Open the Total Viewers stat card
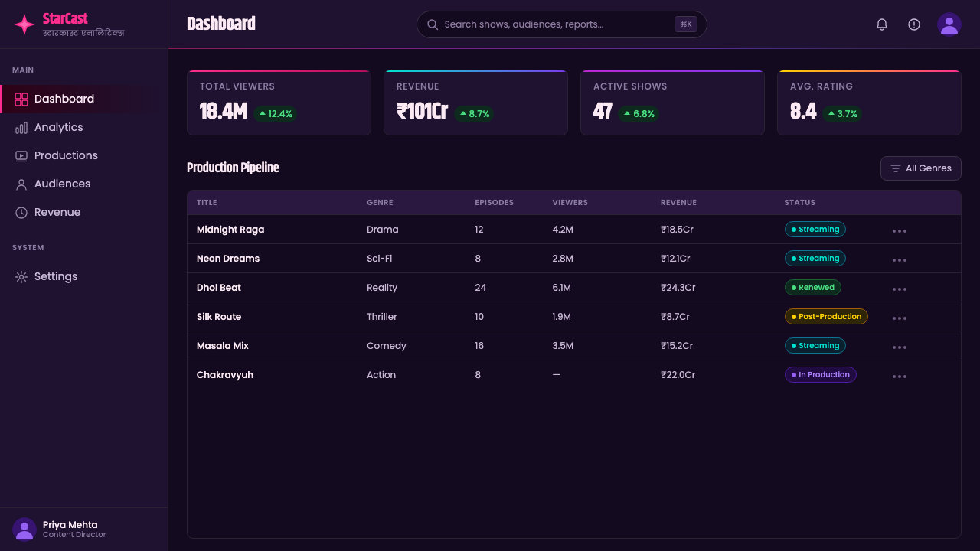This screenshot has width=980, height=551. (279, 103)
